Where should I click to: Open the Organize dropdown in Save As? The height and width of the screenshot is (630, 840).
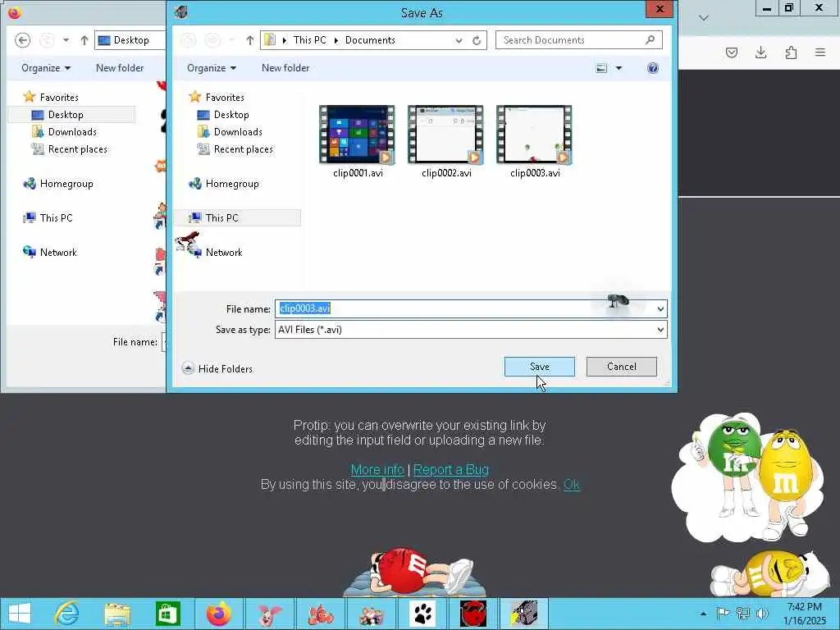(212, 68)
